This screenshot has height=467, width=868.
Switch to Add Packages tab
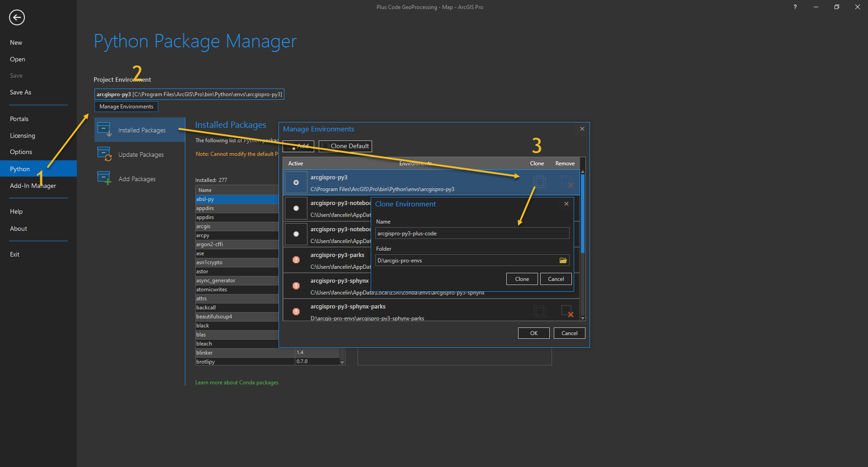click(140, 179)
